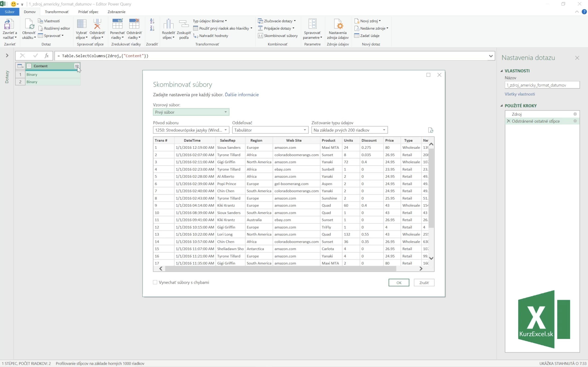The width and height of the screenshot is (588, 367).
Task: Close Nastavenia dotazu pane
Action: (577, 58)
